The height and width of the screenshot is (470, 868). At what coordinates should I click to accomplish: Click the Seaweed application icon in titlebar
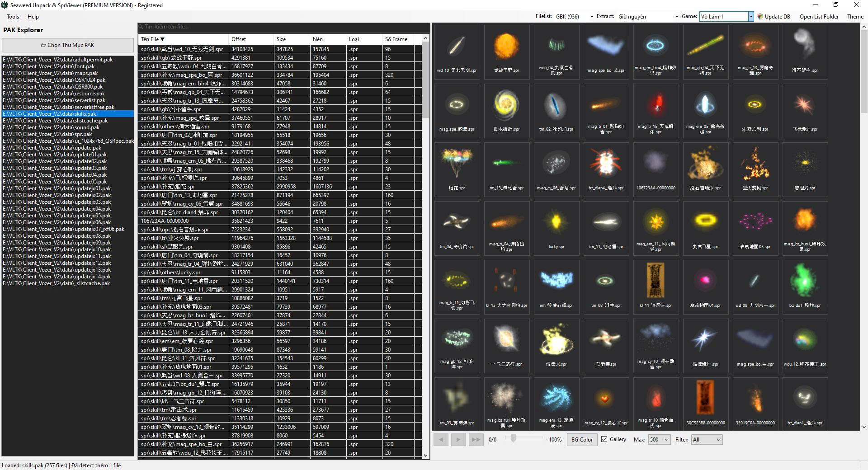tap(5, 5)
